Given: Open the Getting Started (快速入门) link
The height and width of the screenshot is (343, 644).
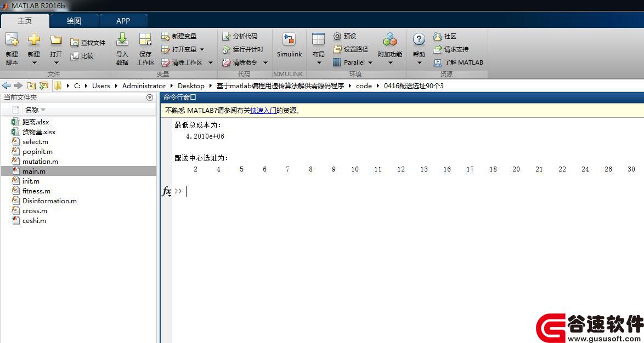Looking at the screenshot, I should (263, 110).
